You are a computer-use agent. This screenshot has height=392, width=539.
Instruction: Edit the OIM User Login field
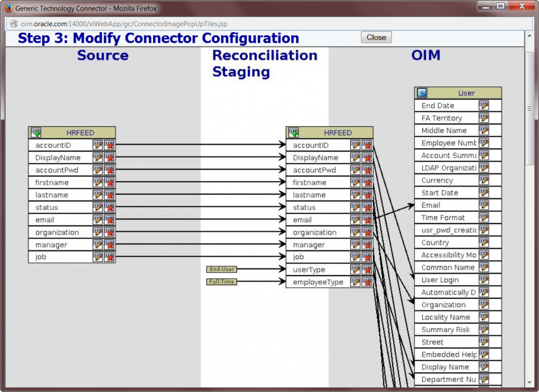pyautogui.click(x=484, y=279)
